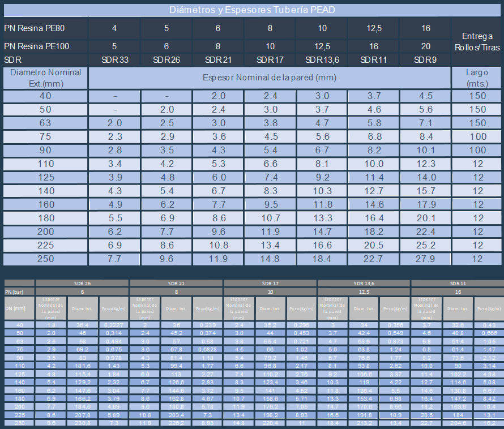Click the Espesor Nominal de la pared (mm) heading

click(x=270, y=77)
